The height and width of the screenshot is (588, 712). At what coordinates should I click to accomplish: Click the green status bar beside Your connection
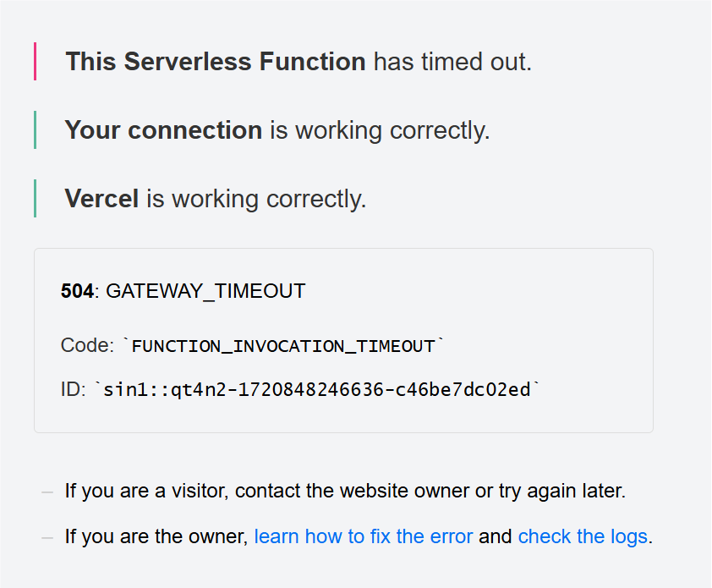coord(35,130)
